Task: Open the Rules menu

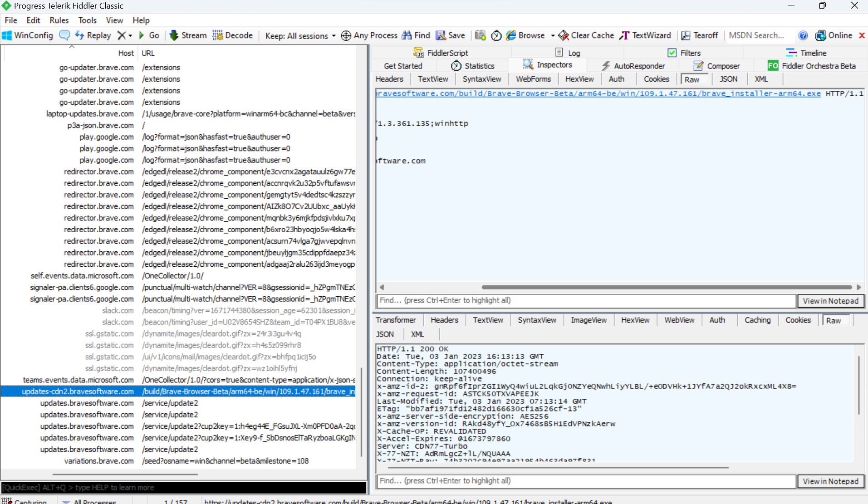Action: tap(59, 20)
